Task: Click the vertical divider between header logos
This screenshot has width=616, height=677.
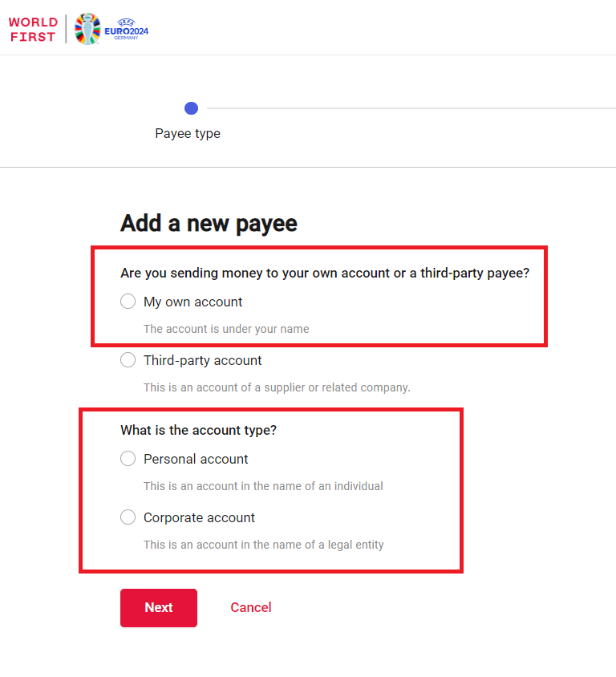Action: (x=66, y=29)
